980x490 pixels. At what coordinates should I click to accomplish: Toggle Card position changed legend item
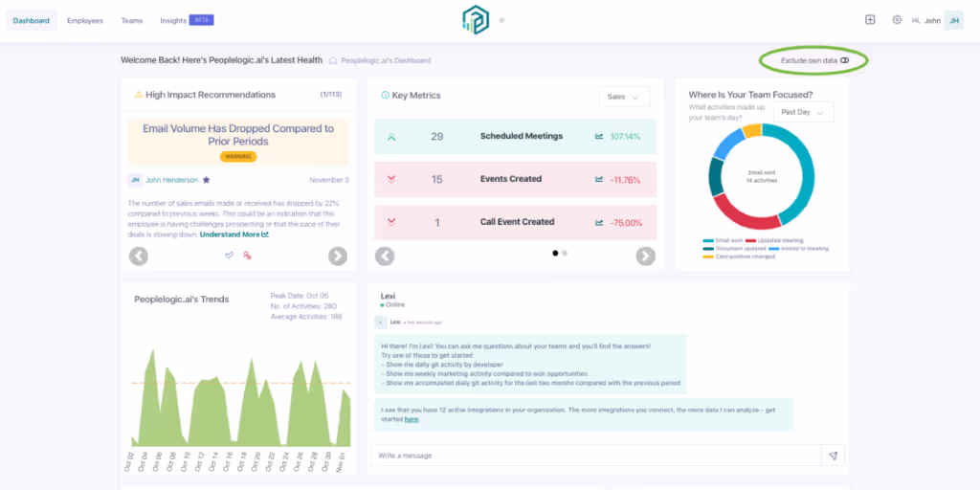pos(740,256)
